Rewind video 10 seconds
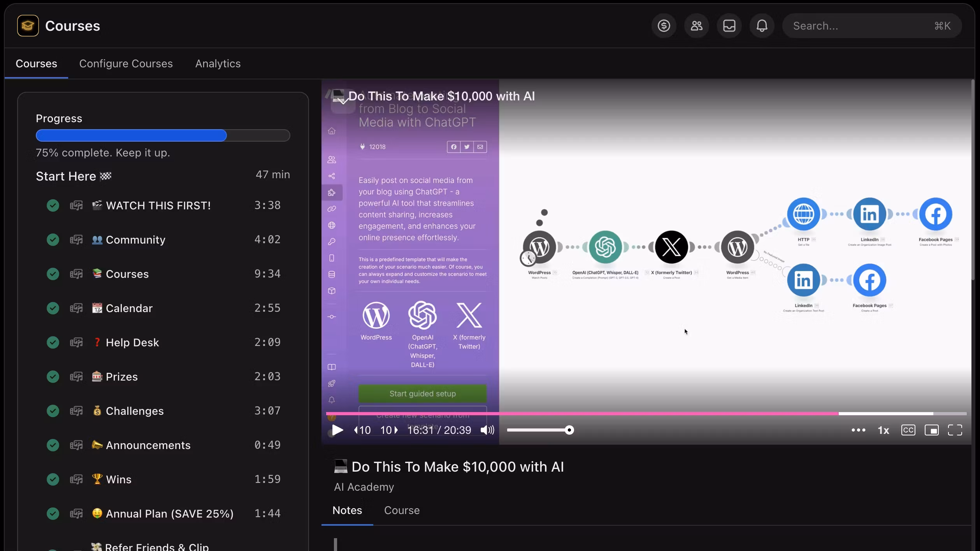This screenshot has height=551, width=980. coord(362,430)
